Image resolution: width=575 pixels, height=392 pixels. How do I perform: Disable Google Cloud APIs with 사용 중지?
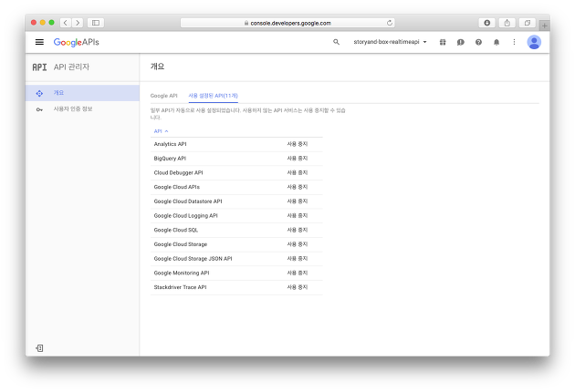click(x=298, y=187)
